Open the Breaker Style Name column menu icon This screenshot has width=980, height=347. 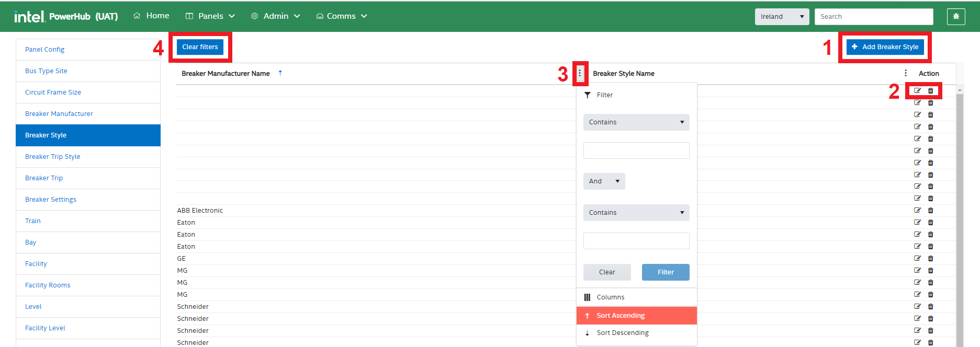[x=906, y=73]
